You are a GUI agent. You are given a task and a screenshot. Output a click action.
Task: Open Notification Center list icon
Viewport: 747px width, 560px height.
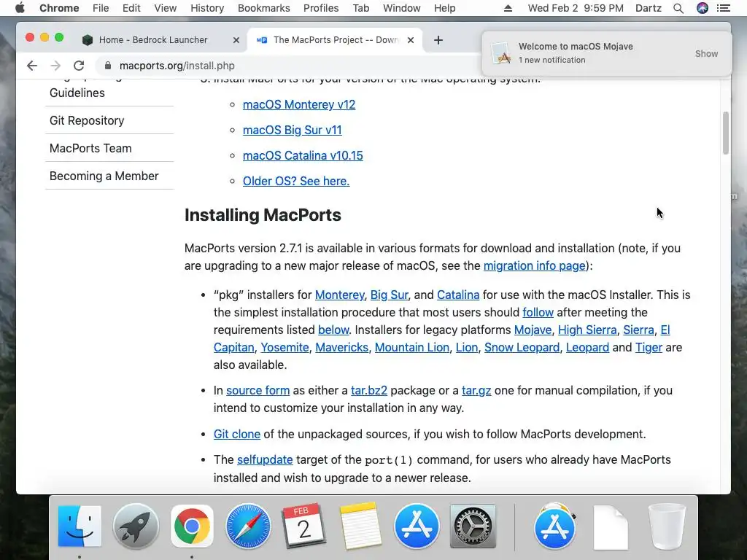click(x=724, y=8)
